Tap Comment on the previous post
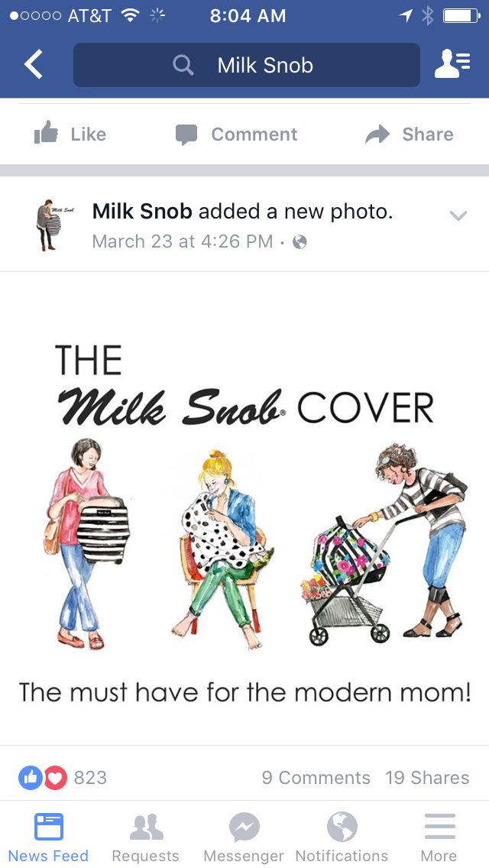The image size is (489, 868). (x=236, y=134)
